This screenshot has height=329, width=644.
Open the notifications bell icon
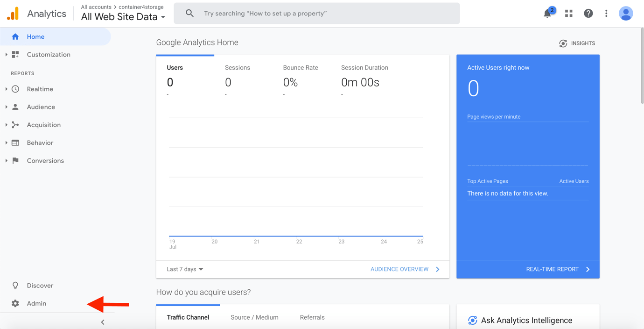click(x=547, y=14)
